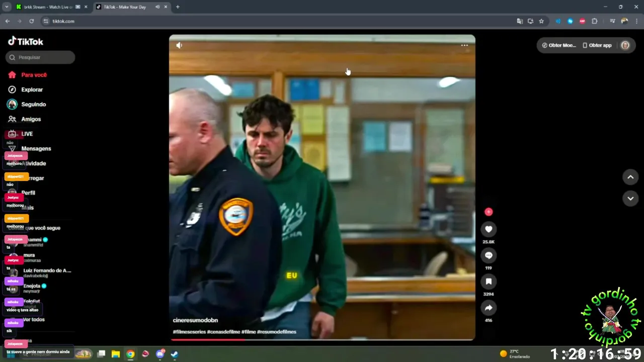Image resolution: width=644 pixels, height=362 pixels.
Task: Open the red ABP extension icon
Action: coord(582,21)
